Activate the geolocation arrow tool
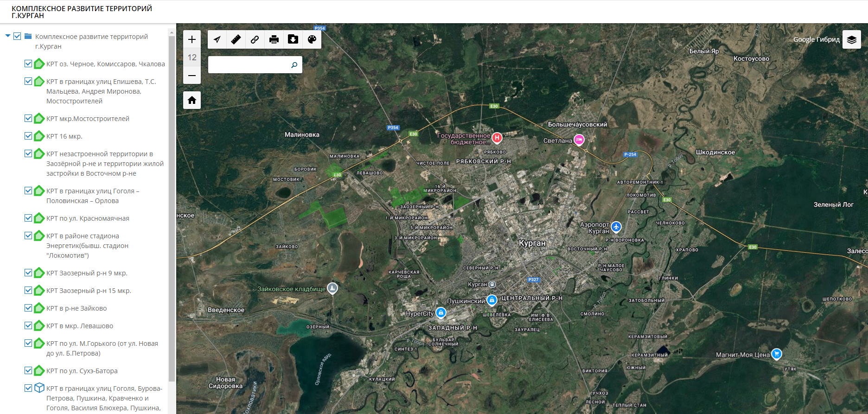The width and height of the screenshot is (868, 414). click(217, 39)
